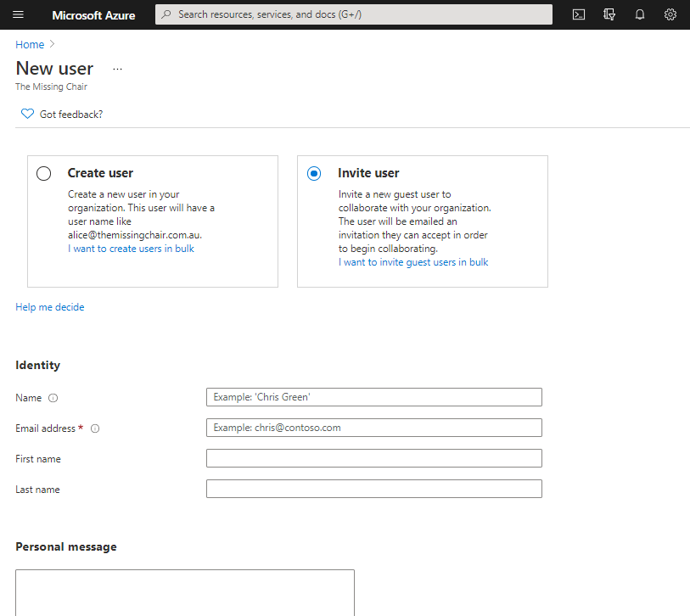Image resolution: width=690 pixels, height=616 pixels.
Task: Open Cloud Shell from the top bar
Action: [x=579, y=14]
